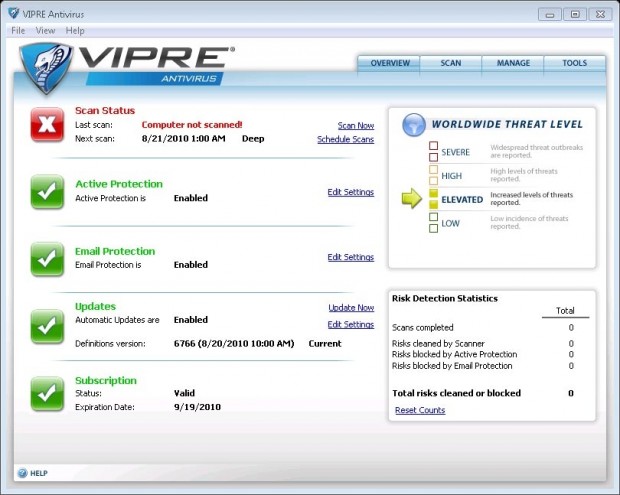This screenshot has height=495, width=620.
Task: Click the LOW threat level indicator boxes
Action: click(x=433, y=223)
